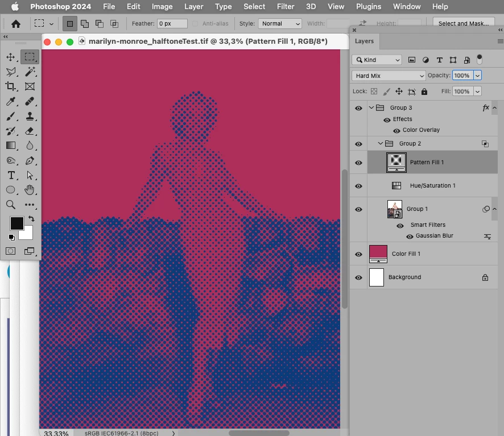Viewport: 504px width, 436px height.
Task: Open the Select menu
Action: pyautogui.click(x=254, y=6)
